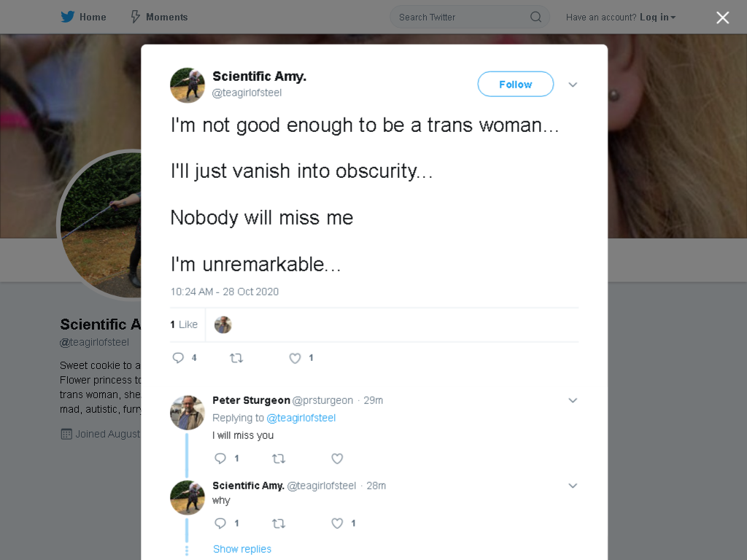Viewport: 747px width, 560px height.
Task: Open options chevron on the "why" reply
Action: click(x=573, y=486)
